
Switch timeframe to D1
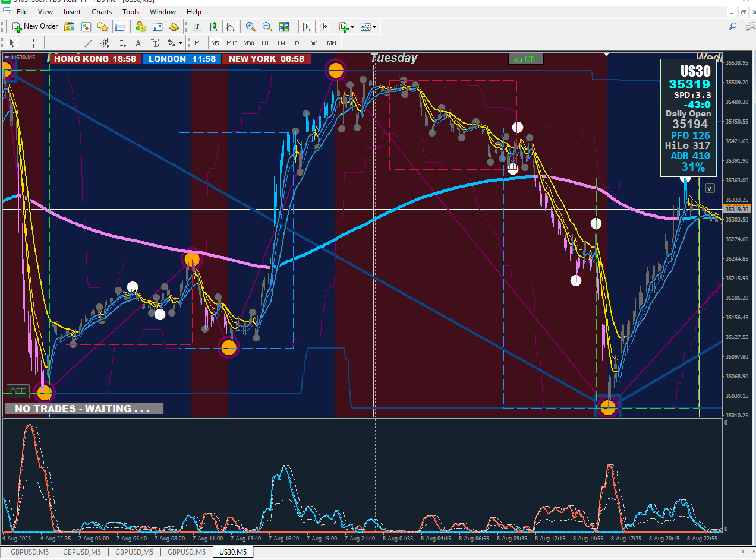(x=298, y=43)
